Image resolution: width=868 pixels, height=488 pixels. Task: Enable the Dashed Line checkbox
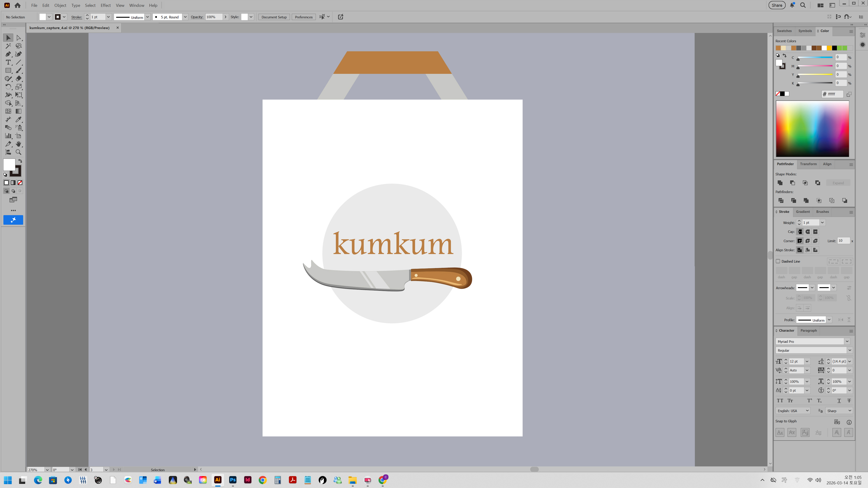(x=778, y=261)
